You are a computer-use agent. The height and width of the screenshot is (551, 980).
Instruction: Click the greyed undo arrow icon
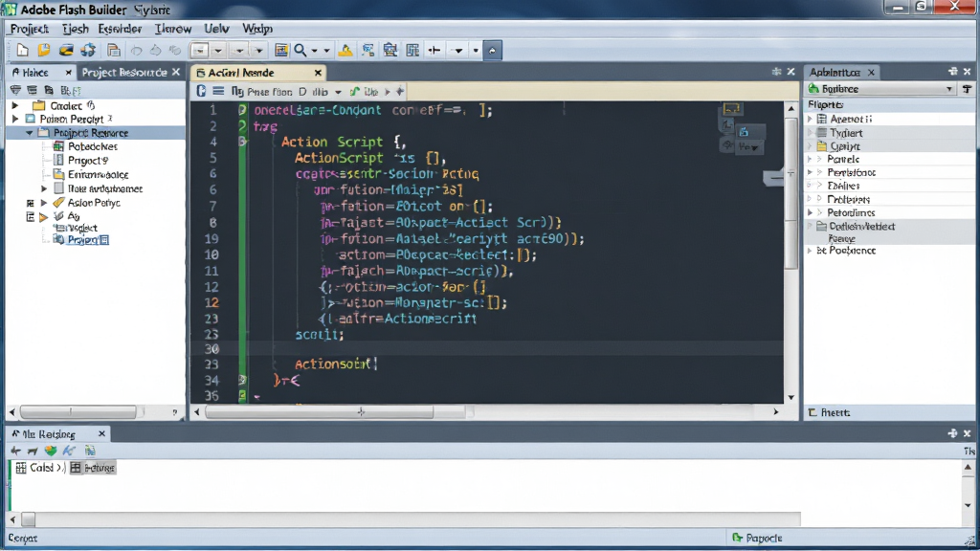pos(136,51)
